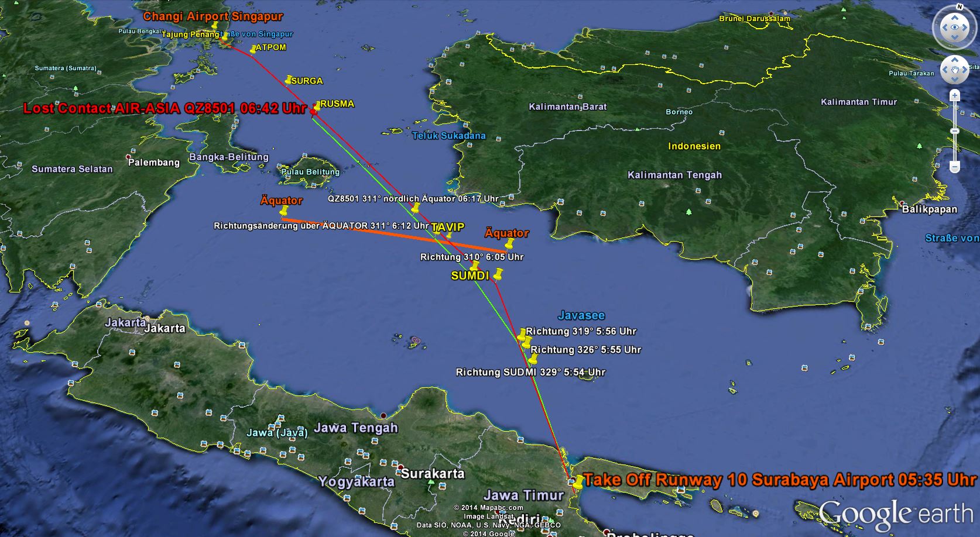Select the eastern Äquator pin

coord(509,243)
